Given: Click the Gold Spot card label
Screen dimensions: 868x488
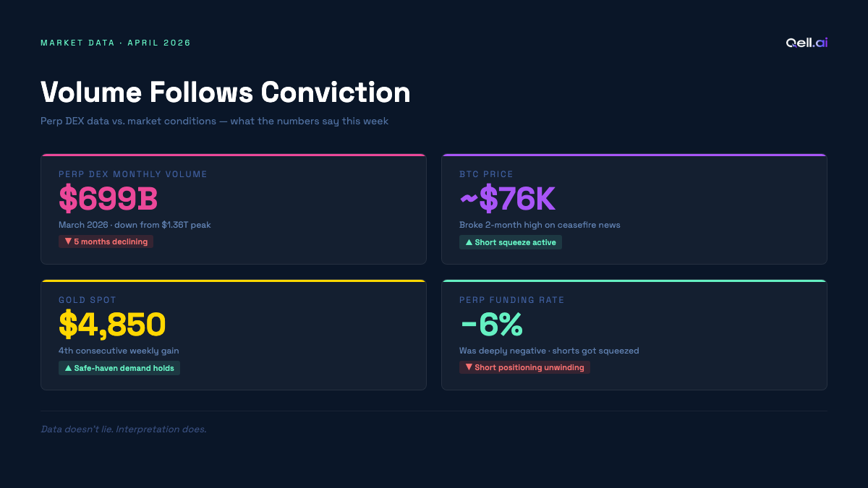Looking at the screenshot, I should (x=88, y=300).
